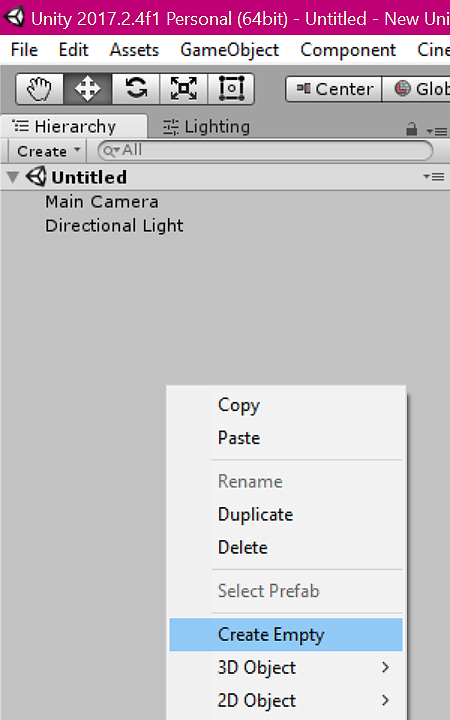The image size is (450, 720).
Task: Select the Move tool
Action: tap(88, 89)
